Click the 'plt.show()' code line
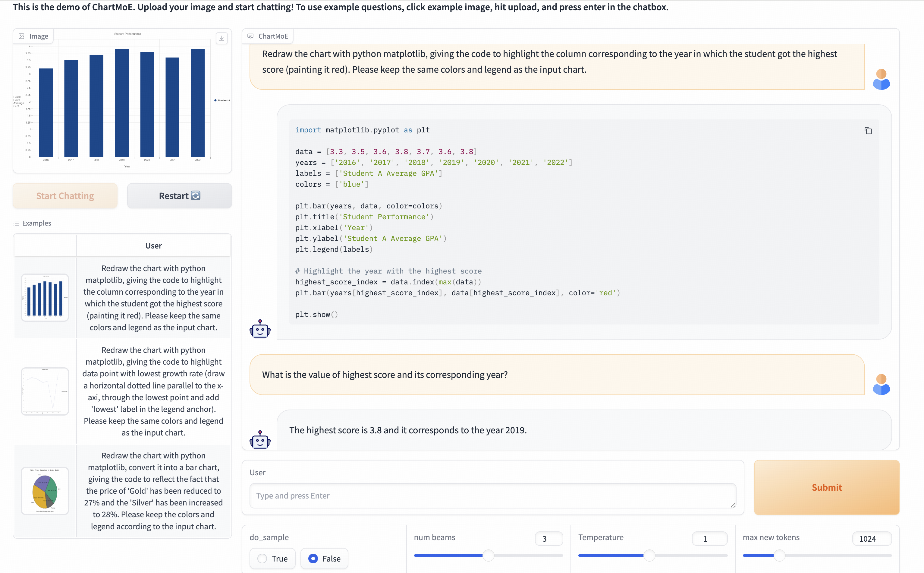Screen dimensions: 924x573 click(316, 315)
